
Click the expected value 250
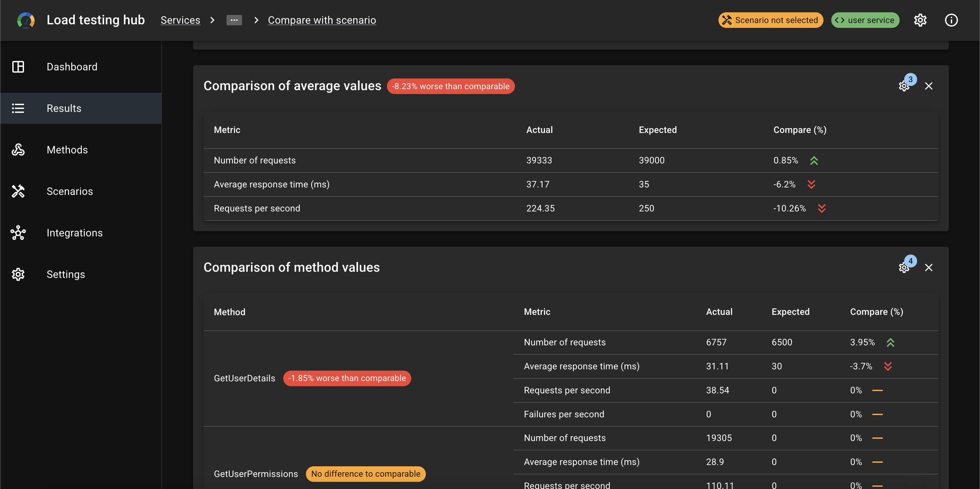(646, 208)
